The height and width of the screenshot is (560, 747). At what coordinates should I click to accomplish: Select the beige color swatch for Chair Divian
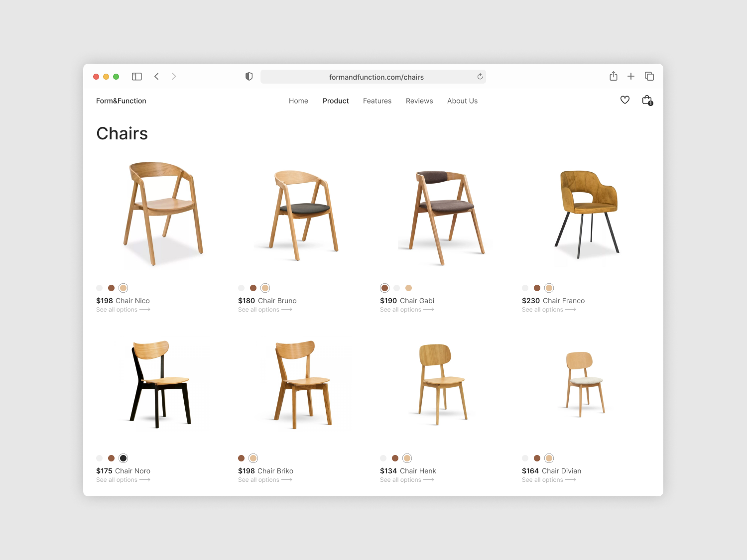pyautogui.click(x=549, y=458)
